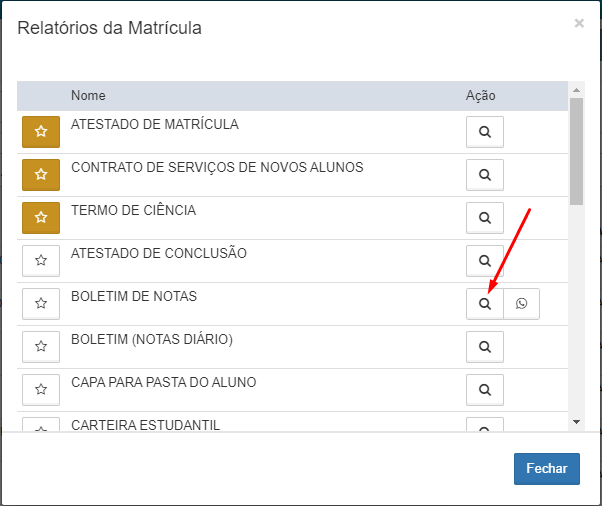This screenshot has height=506, width=602.
Task: Favorite the CAPA PARA PASTA DO ALUNO report
Action: click(41, 390)
